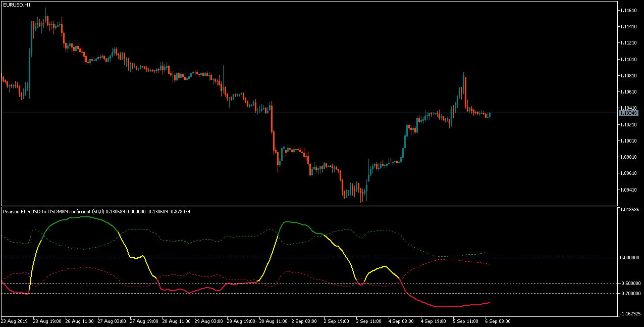Image resolution: width=644 pixels, height=327 pixels.
Task: Click indicator scale value -0.500000
Action: pyautogui.click(x=630, y=283)
